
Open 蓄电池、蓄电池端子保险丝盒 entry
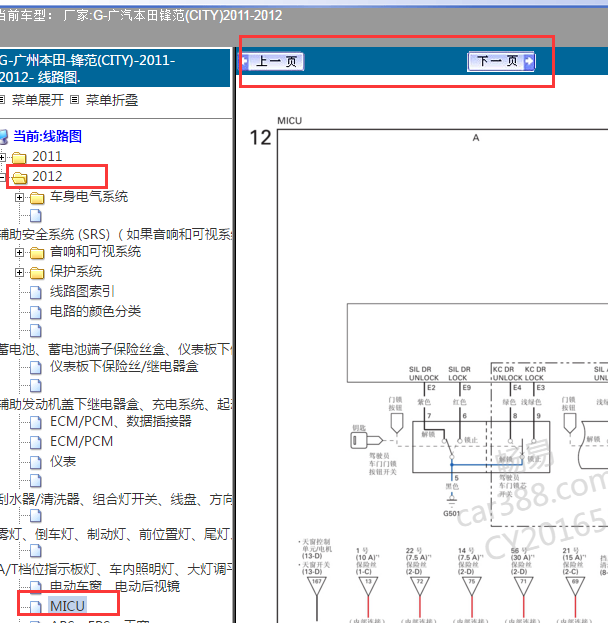click(116, 349)
